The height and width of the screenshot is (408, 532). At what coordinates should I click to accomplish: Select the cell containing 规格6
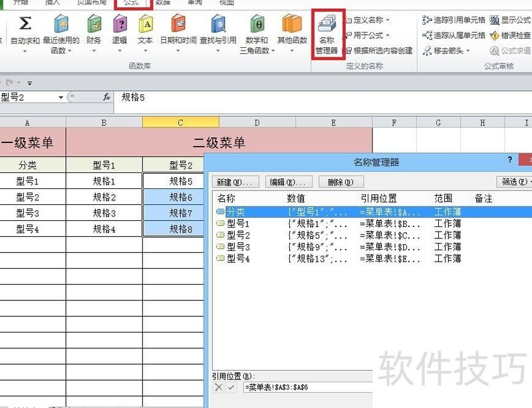(x=174, y=197)
